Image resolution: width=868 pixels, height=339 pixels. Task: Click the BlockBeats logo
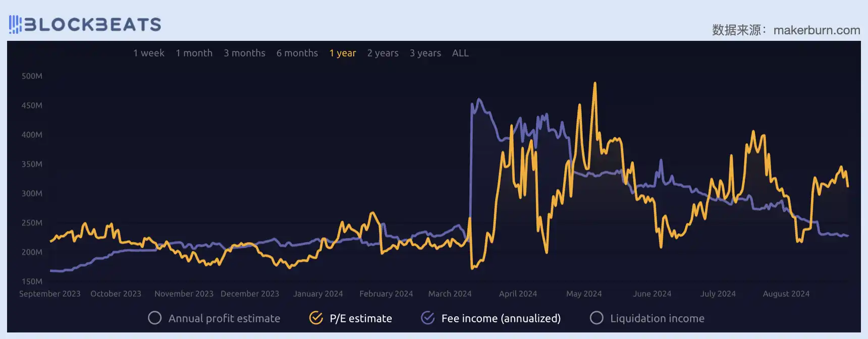coord(85,24)
